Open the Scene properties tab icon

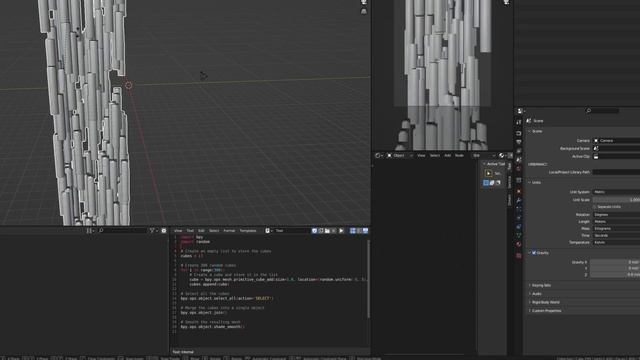519,160
